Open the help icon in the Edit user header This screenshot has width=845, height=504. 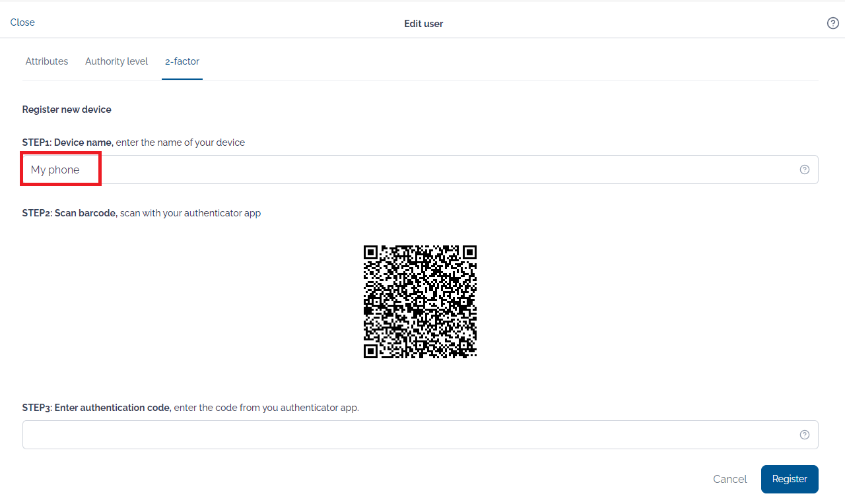[832, 23]
